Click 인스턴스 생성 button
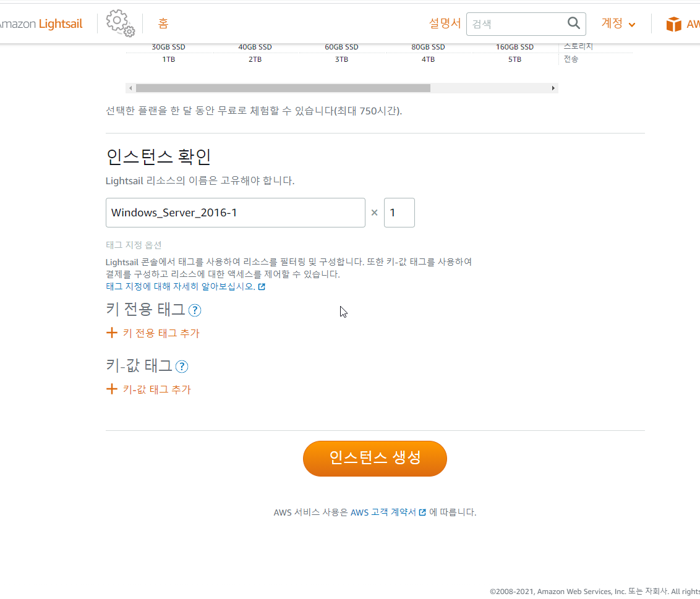700x599 pixels. coord(375,459)
